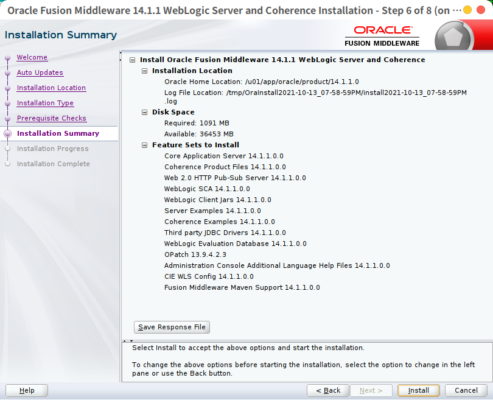Click the Welcome step bullet icon

click(8, 58)
